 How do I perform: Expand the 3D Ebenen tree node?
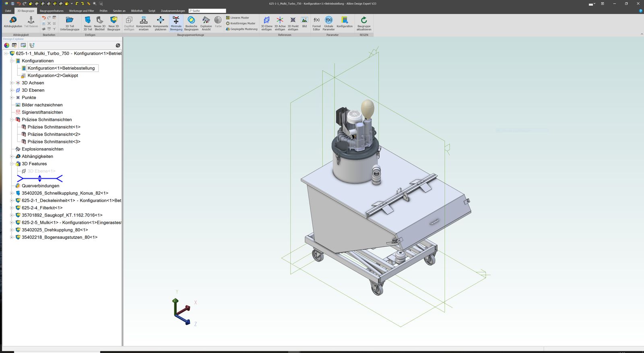(12, 90)
